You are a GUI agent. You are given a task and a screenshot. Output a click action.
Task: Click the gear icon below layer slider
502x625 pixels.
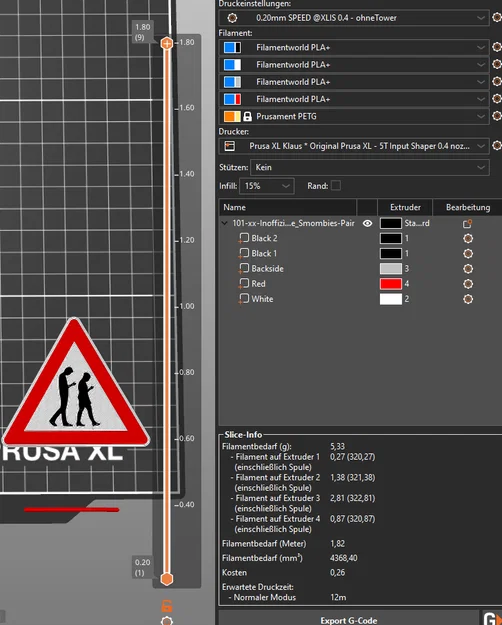[167, 621]
